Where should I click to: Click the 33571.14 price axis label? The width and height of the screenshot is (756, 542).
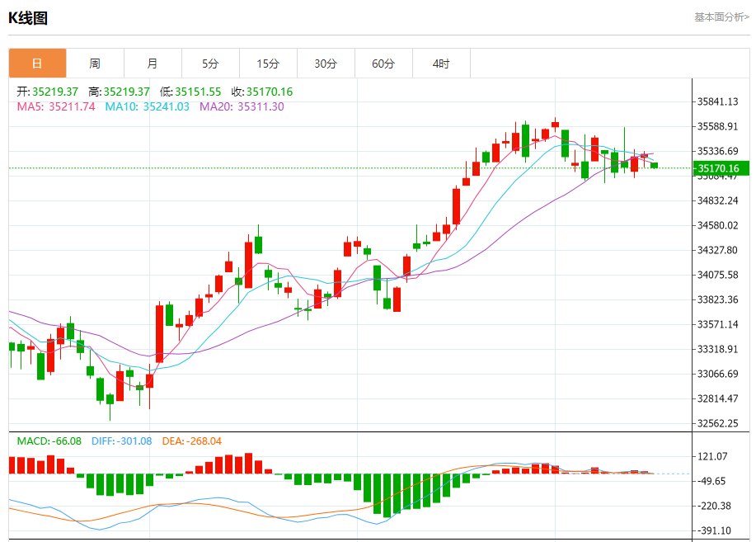pyautogui.click(x=718, y=324)
